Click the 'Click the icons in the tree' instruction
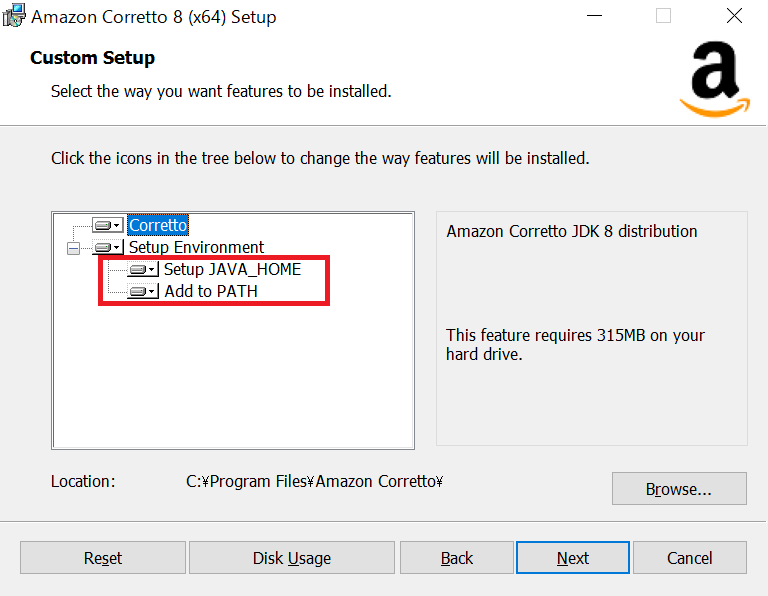The width and height of the screenshot is (768, 596). [320, 159]
